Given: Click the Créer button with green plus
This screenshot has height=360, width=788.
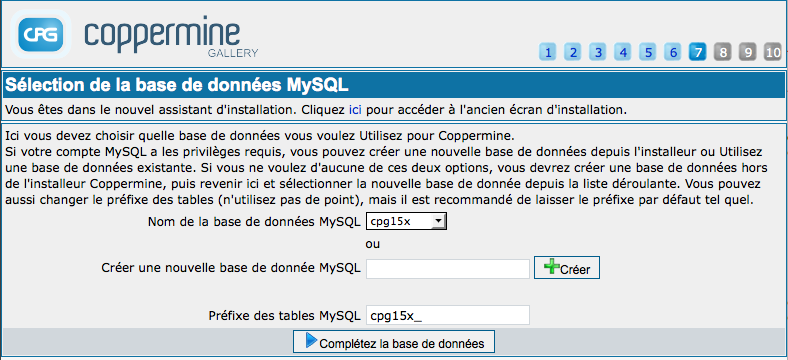Looking at the screenshot, I should [567, 268].
